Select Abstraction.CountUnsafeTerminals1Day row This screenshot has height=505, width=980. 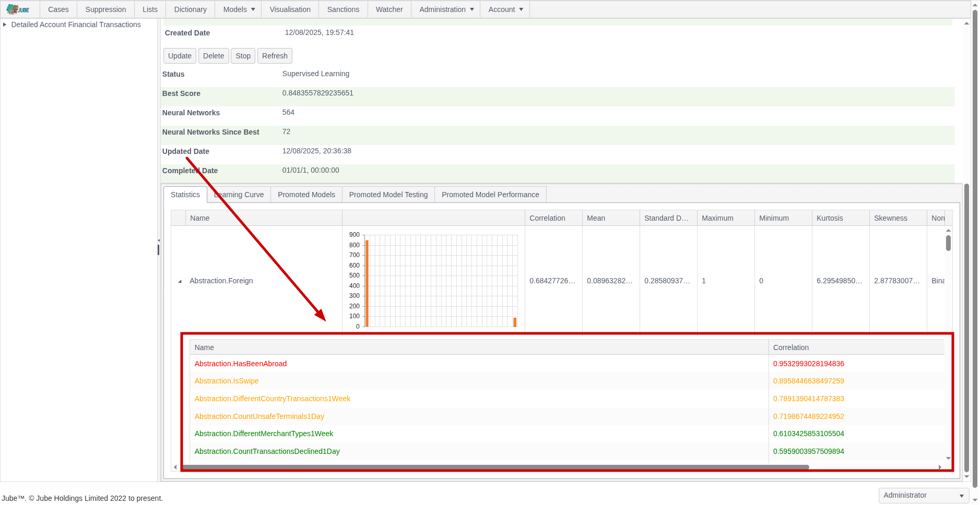tap(567, 416)
